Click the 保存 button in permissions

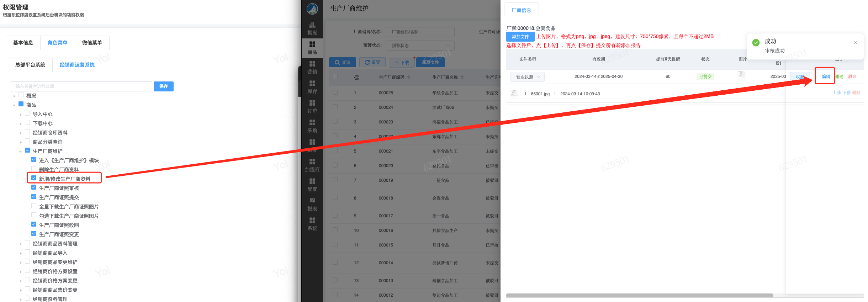click(x=164, y=86)
